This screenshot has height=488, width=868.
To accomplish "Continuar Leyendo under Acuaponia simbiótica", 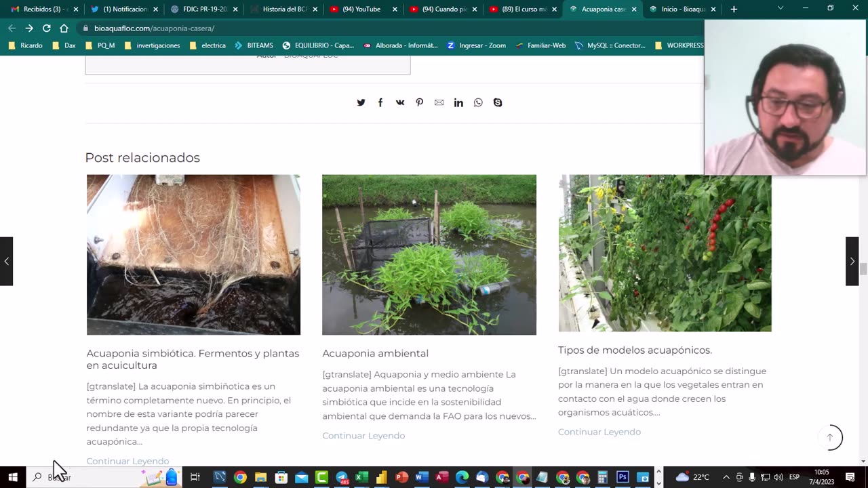I will coord(127,461).
